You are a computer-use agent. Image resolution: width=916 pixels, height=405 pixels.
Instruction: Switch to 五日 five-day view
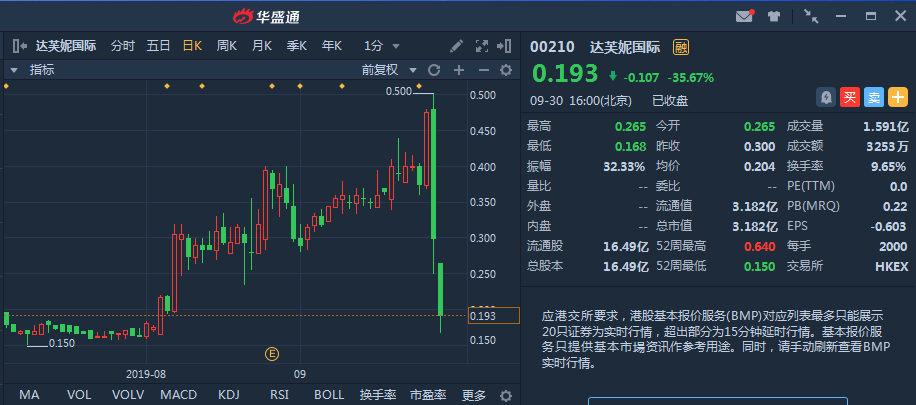tap(158, 46)
